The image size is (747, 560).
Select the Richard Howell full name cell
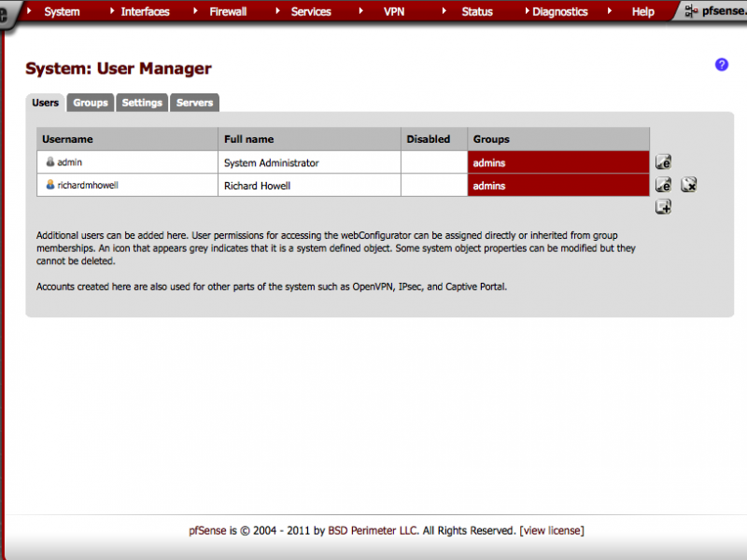[257, 186]
